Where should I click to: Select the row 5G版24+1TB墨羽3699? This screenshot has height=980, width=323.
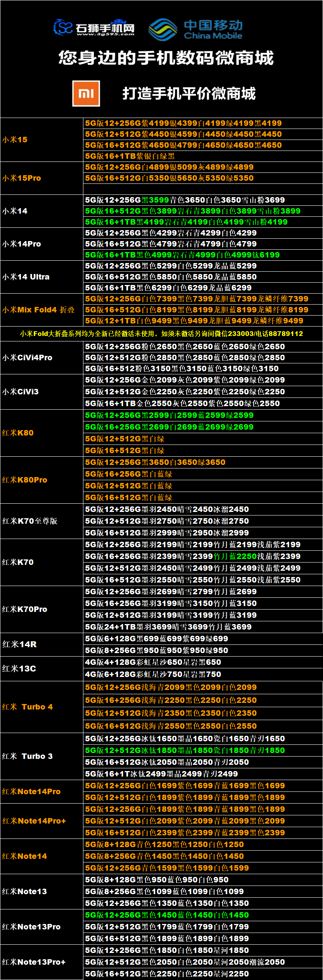click(x=203, y=627)
